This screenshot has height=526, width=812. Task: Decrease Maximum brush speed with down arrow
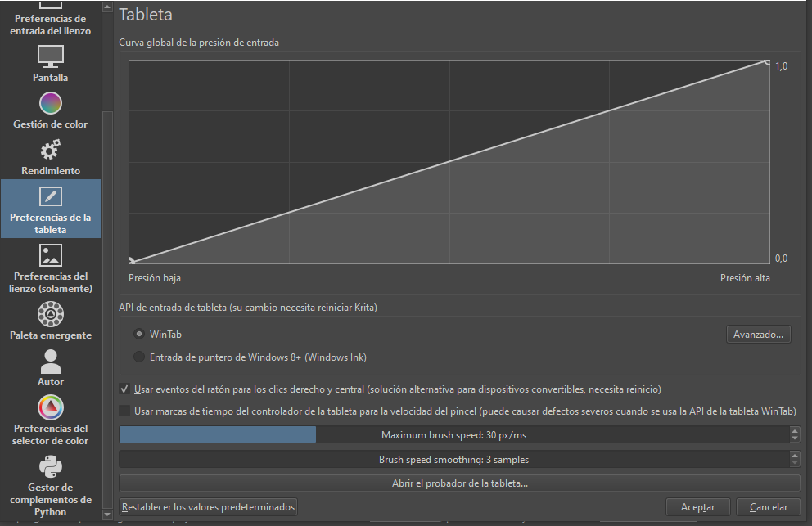click(x=795, y=438)
